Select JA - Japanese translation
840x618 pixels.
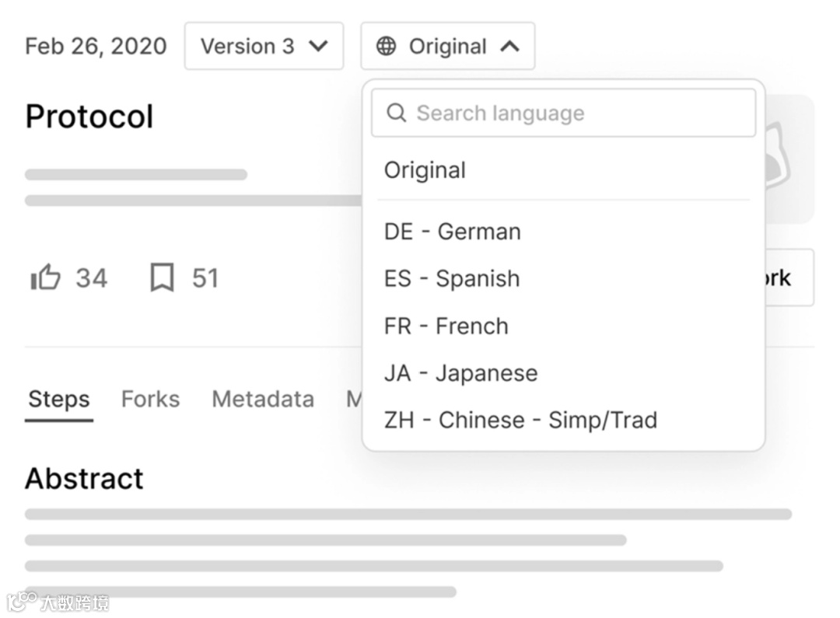[461, 373]
